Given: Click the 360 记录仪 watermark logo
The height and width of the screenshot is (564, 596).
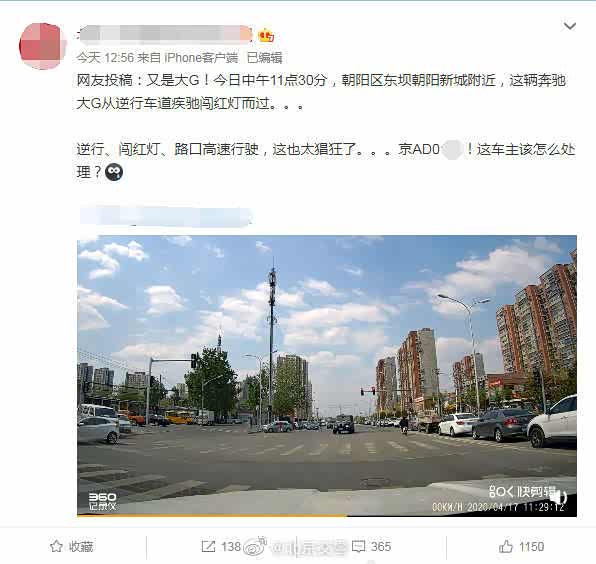Looking at the screenshot, I should (x=102, y=501).
